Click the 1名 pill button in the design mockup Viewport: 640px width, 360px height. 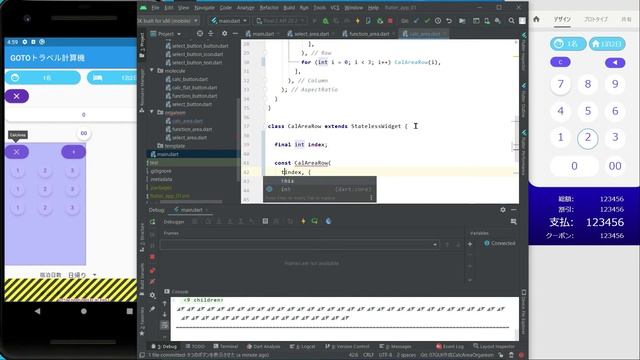[x=568, y=44]
